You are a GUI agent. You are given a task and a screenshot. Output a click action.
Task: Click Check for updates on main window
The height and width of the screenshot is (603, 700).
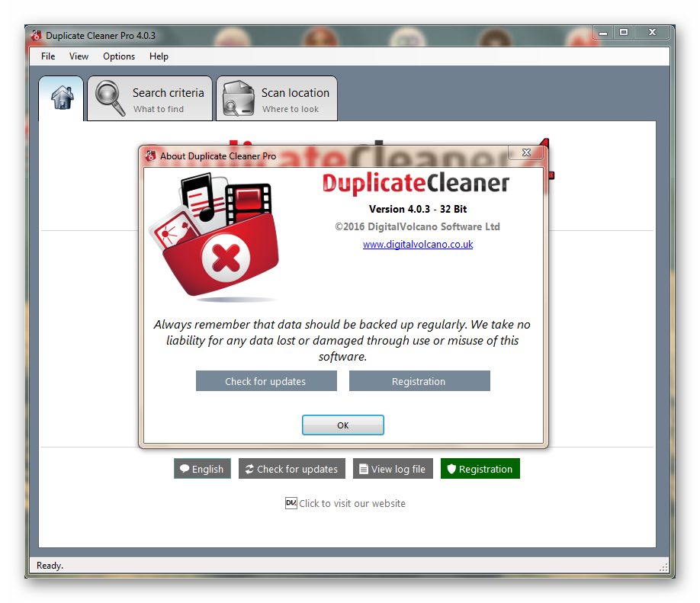pos(292,469)
